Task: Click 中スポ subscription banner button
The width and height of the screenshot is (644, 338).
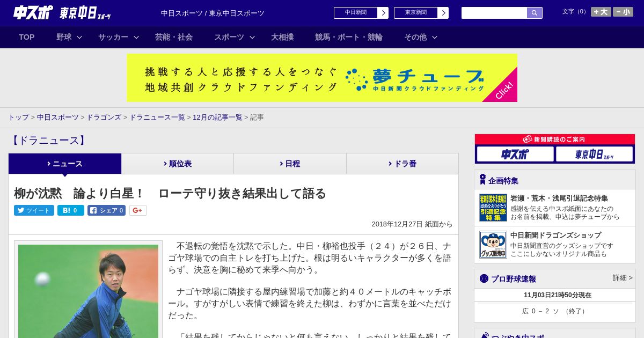Action: (x=515, y=155)
